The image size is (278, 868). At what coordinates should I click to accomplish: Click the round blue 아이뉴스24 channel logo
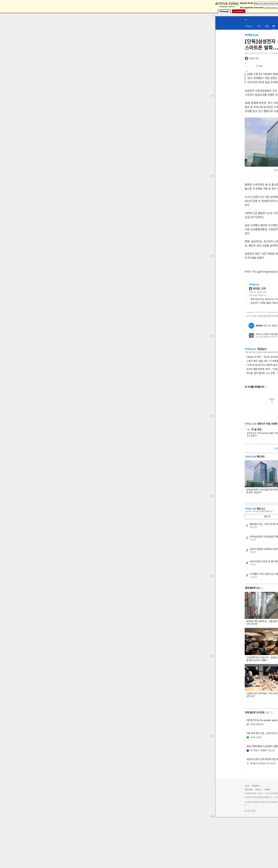[251, 325]
